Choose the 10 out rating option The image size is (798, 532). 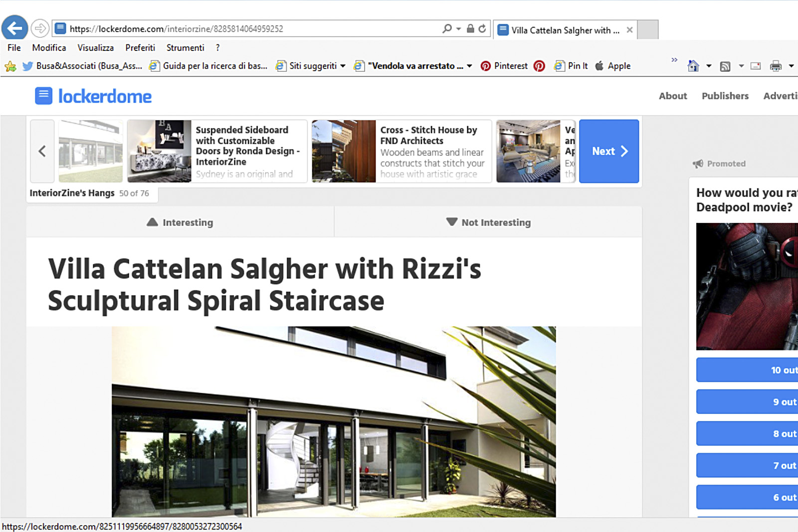tap(747, 370)
